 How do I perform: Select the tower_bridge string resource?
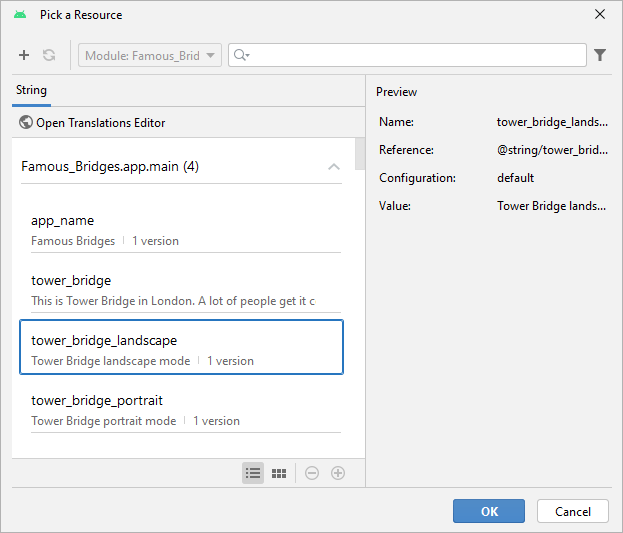point(180,289)
